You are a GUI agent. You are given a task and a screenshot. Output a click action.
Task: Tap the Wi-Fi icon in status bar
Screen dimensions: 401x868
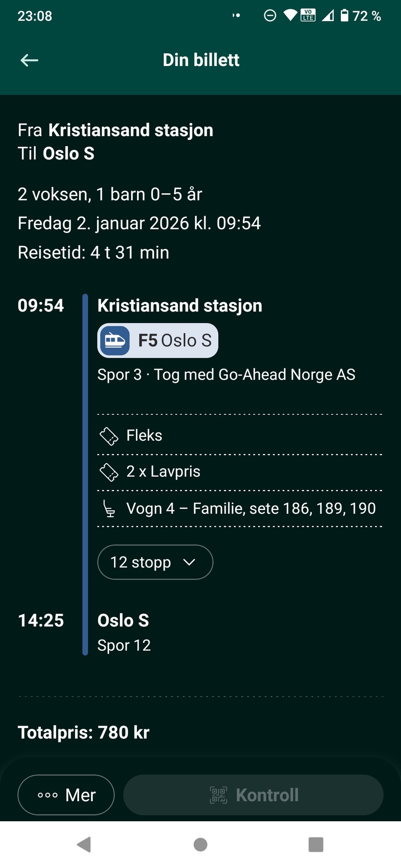(290, 15)
